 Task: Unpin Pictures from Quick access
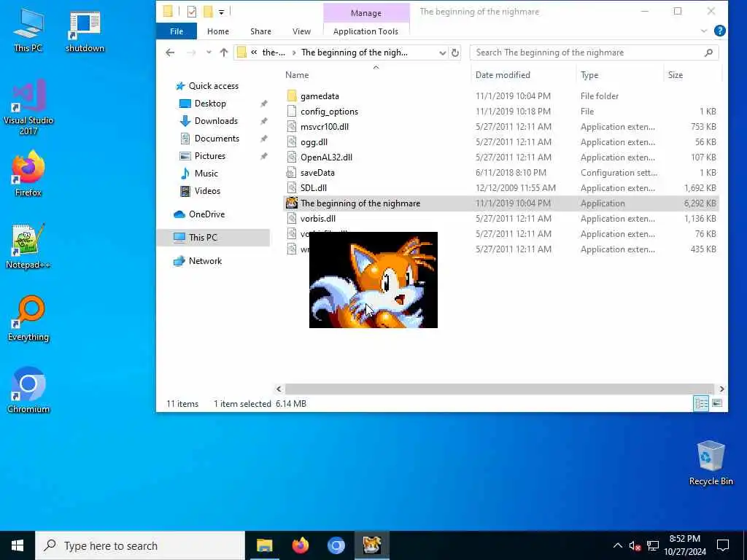click(263, 157)
